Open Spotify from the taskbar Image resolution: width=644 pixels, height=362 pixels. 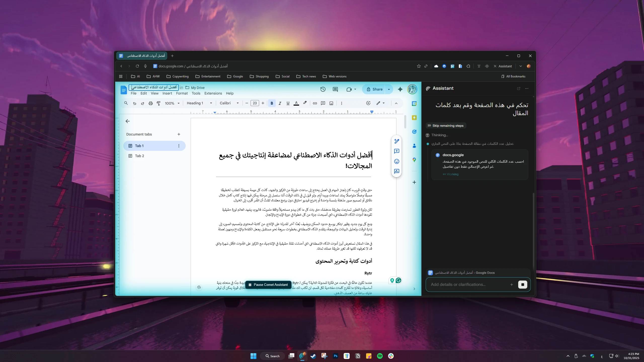380,356
